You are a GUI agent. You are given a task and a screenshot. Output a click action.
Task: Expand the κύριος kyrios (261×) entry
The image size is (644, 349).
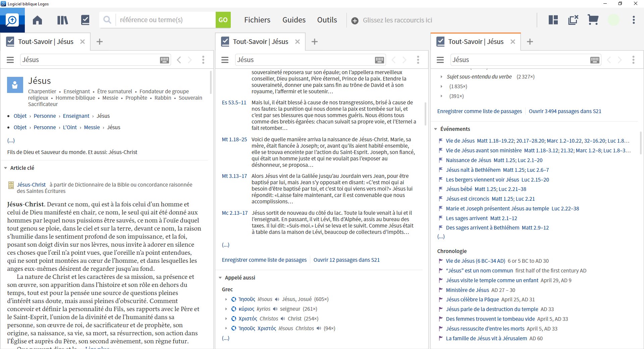point(226,309)
